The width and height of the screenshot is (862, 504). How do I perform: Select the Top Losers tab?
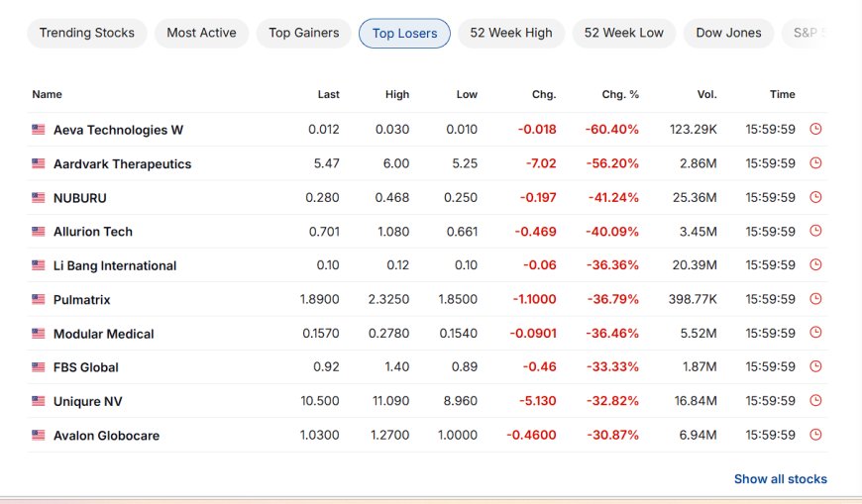[x=404, y=34]
